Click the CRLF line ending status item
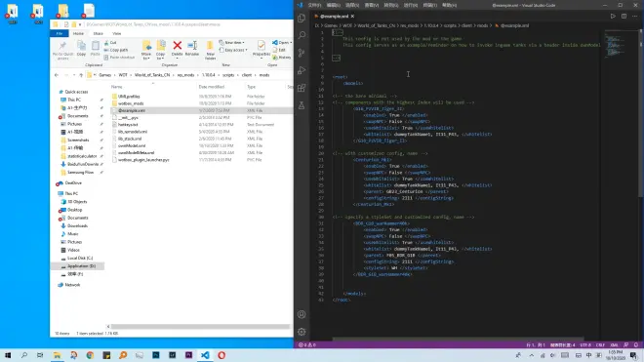Viewport: 644px width, 362px height. point(600,345)
